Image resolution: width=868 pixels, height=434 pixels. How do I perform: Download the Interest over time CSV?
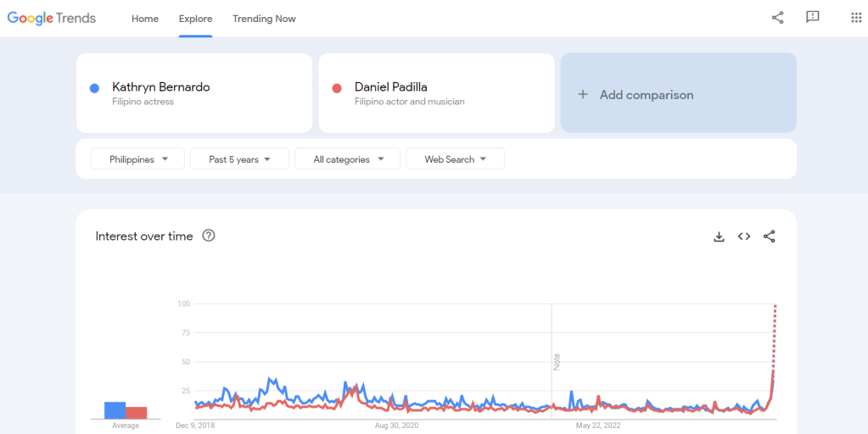pyautogui.click(x=719, y=236)
